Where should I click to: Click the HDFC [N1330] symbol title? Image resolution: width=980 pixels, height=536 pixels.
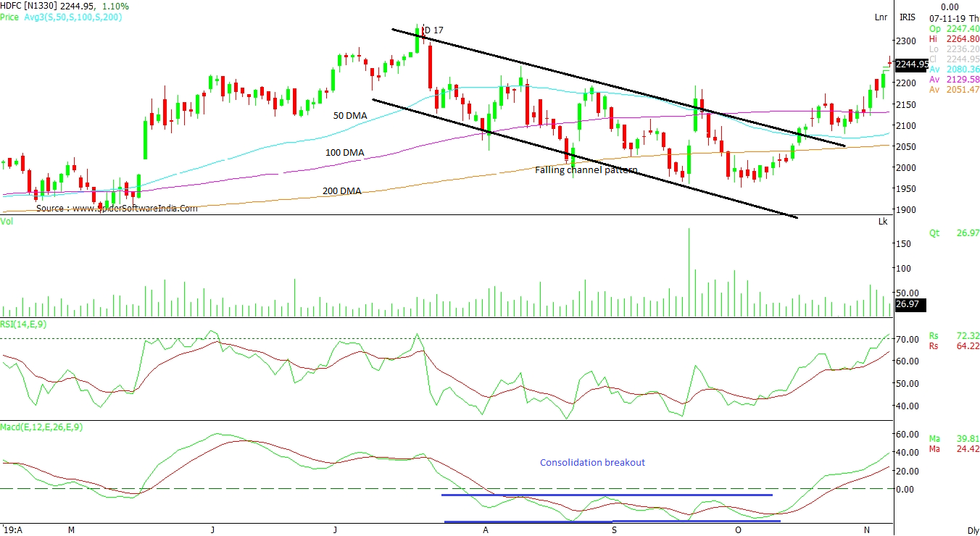[28, 6]
